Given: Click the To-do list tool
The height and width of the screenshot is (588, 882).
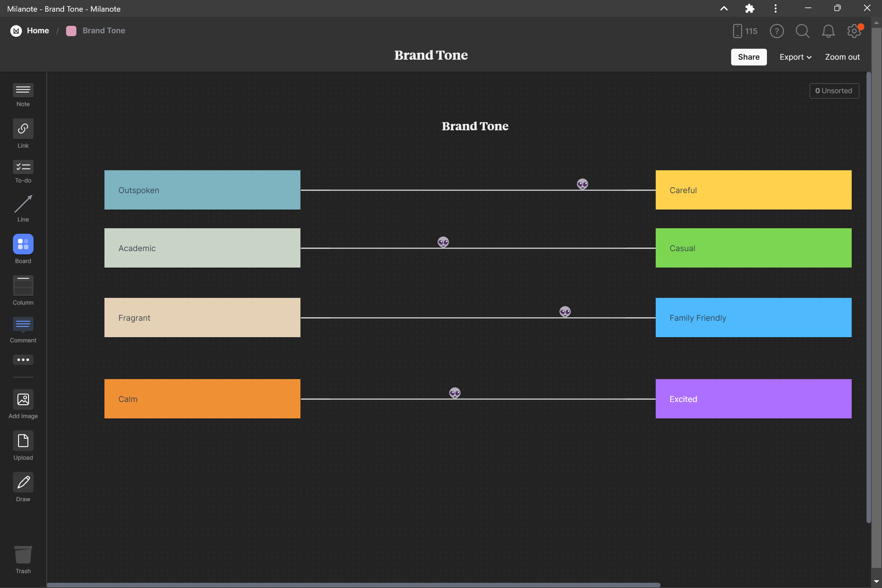Looking at the screenshot, I should (x=23, y=167).
